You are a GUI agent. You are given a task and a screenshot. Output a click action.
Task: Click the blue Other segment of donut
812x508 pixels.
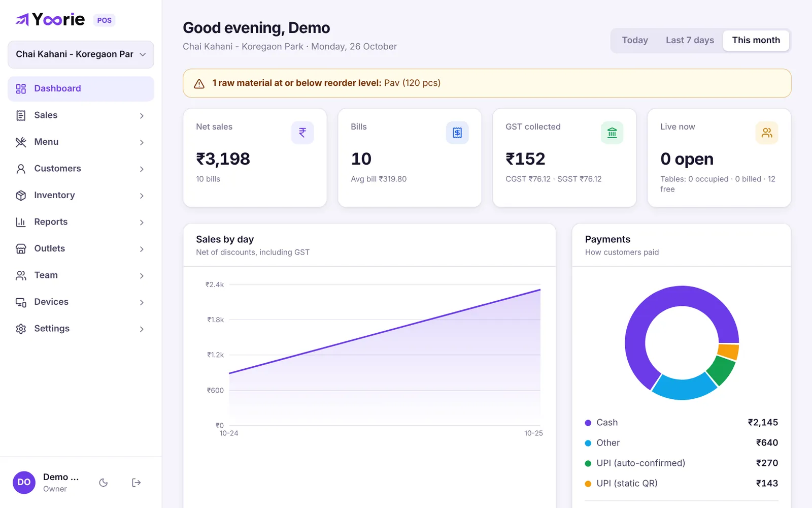coord(683,389)
